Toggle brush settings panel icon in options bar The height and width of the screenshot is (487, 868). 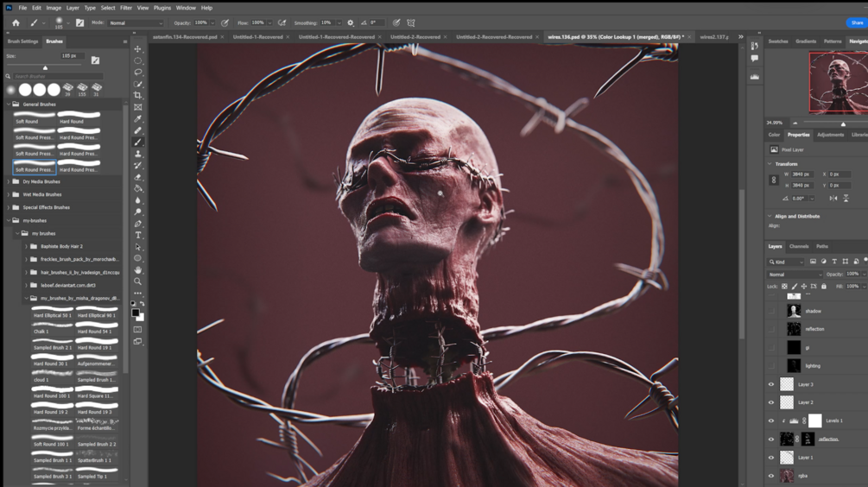79,22
